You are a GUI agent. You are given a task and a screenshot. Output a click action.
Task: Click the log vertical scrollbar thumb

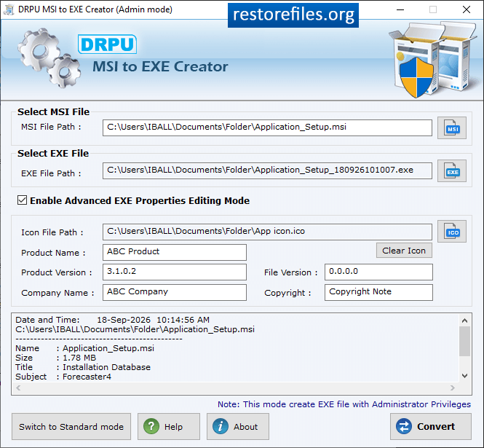464,341
